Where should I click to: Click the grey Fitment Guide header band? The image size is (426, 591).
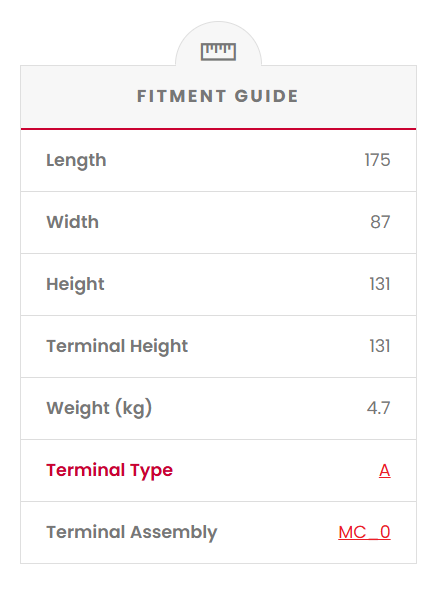[x=218, y=97]
